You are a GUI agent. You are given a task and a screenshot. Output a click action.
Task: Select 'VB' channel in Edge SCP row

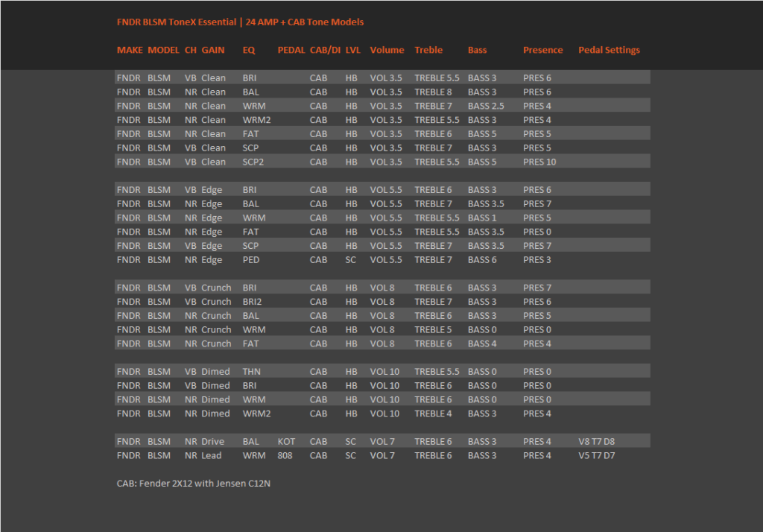click(x=190, y=247)
